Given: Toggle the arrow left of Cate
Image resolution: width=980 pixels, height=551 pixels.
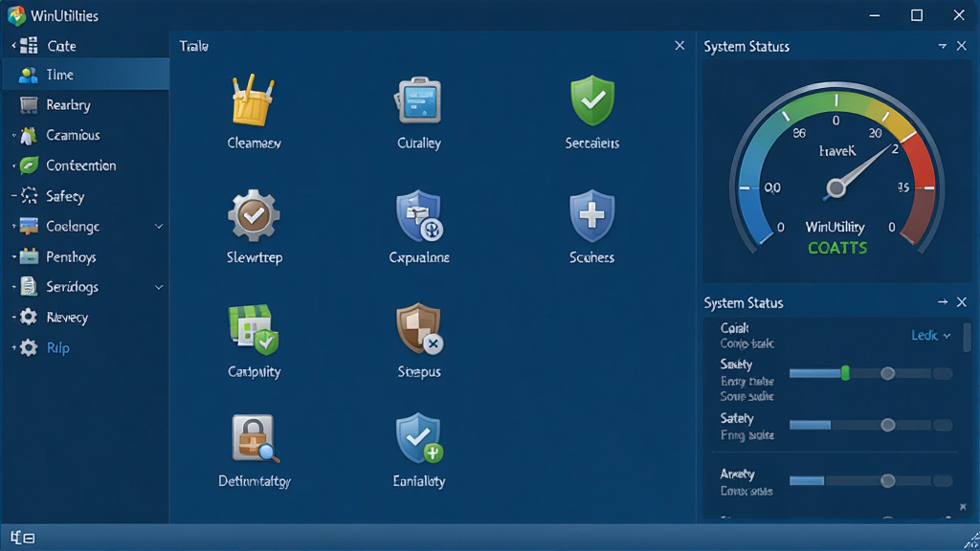Looking at the screenshot, I should click(x=13, y=46).
